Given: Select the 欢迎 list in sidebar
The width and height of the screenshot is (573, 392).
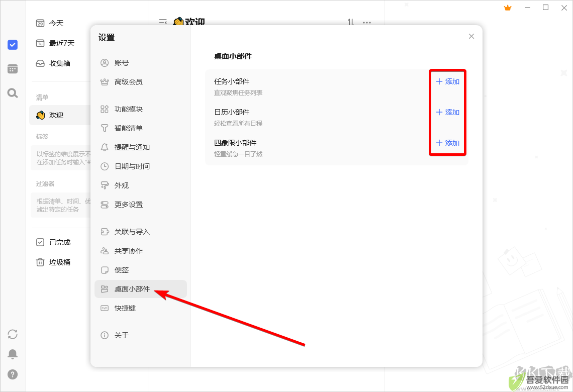Looking at the screenshot, I should click(60, 115).
